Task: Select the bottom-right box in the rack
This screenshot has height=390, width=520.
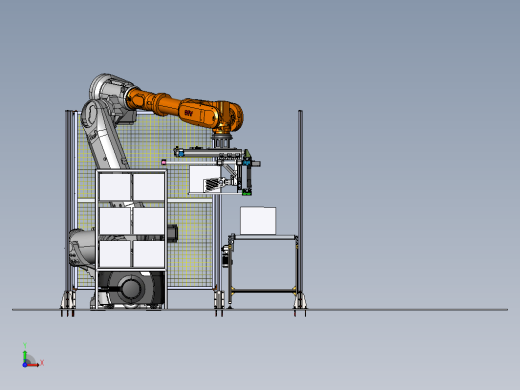Action: click(x=149, y=254)
